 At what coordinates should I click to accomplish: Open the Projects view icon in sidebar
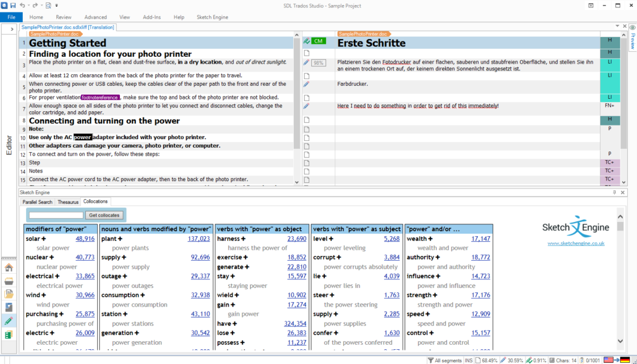(x=9, y=281)
